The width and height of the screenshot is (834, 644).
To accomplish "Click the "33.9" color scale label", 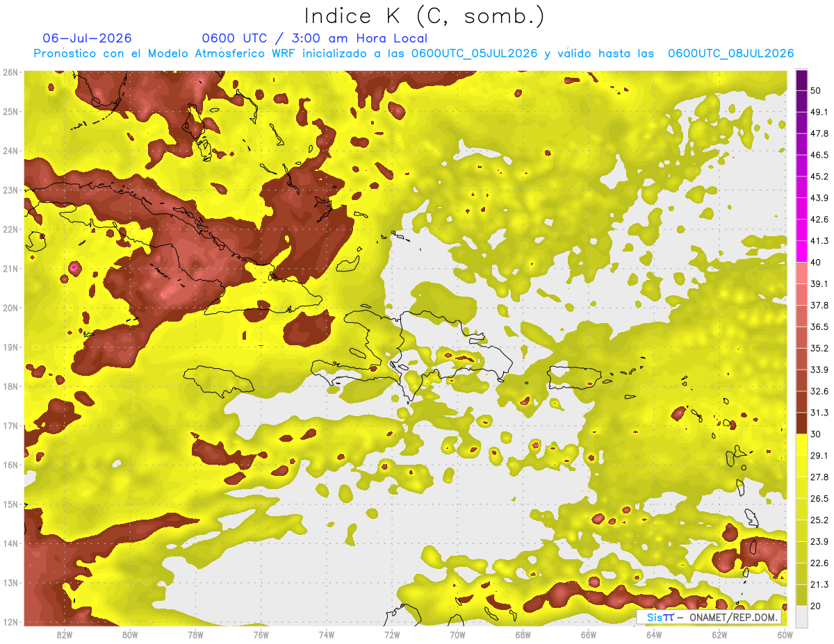I will click(819, 370).
